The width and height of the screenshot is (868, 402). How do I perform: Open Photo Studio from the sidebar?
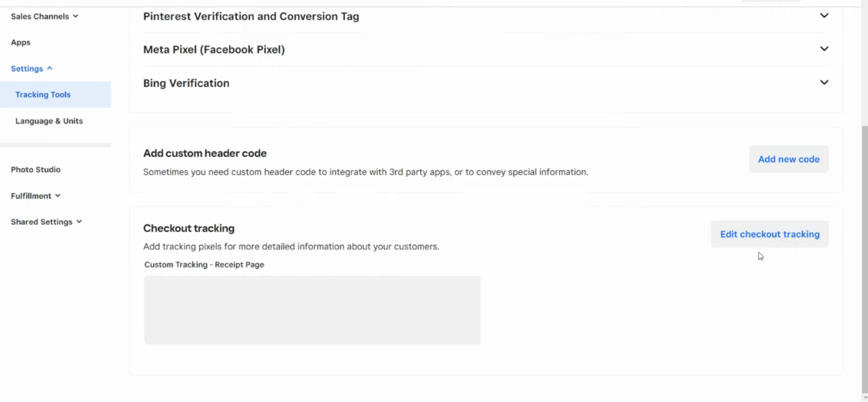(36, 169)
